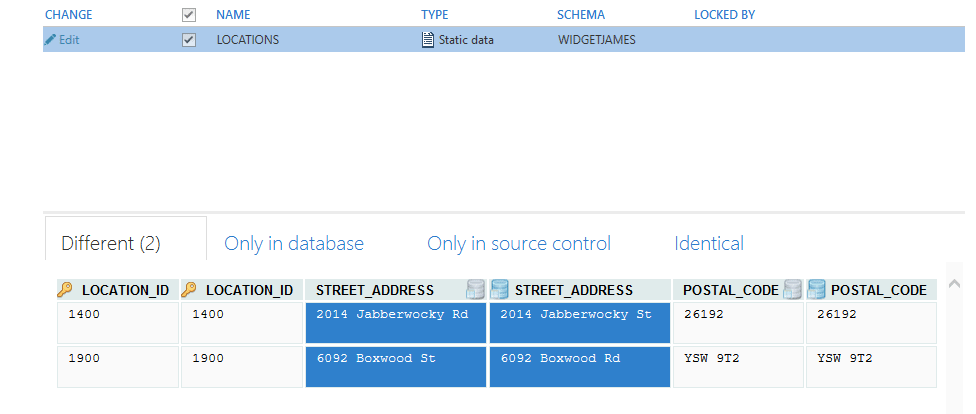Select the 2014 Jabberwocky St cell
This screenshot has width=976, height=414.
coord(580,322)
